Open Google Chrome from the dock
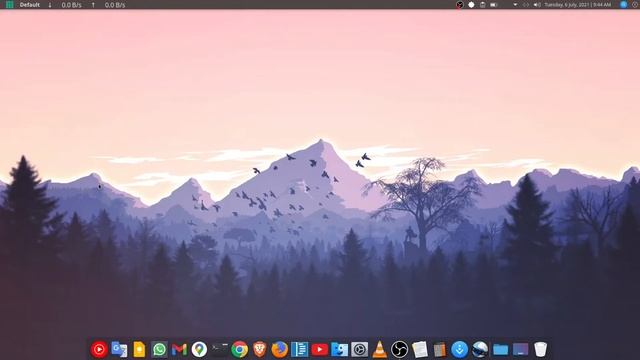Viewport: 640px width, 360px height. coord(240,349)
